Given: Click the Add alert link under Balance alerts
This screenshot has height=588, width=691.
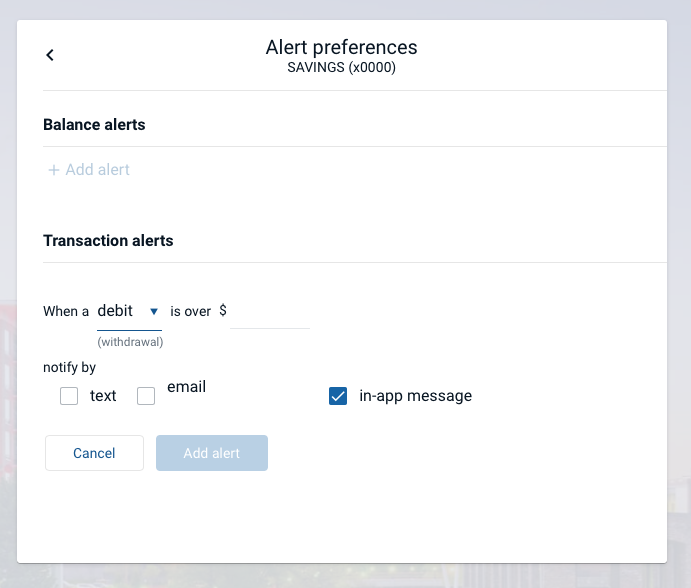Looking at the screenshot, I should [89, 170].
